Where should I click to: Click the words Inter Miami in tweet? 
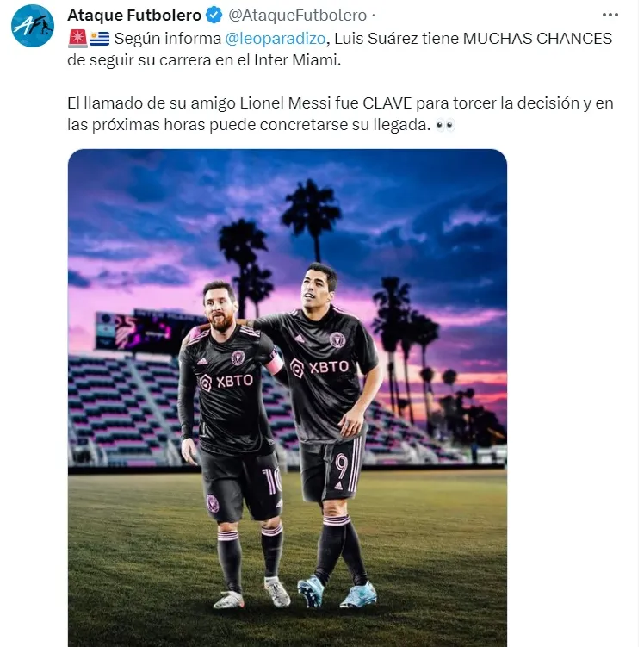pos(296,60)
